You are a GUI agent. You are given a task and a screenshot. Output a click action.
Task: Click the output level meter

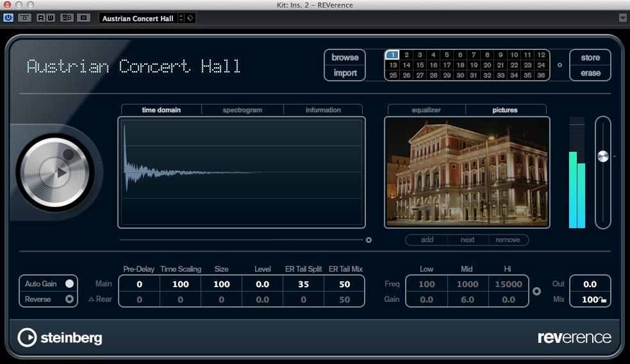pos(577,173)
